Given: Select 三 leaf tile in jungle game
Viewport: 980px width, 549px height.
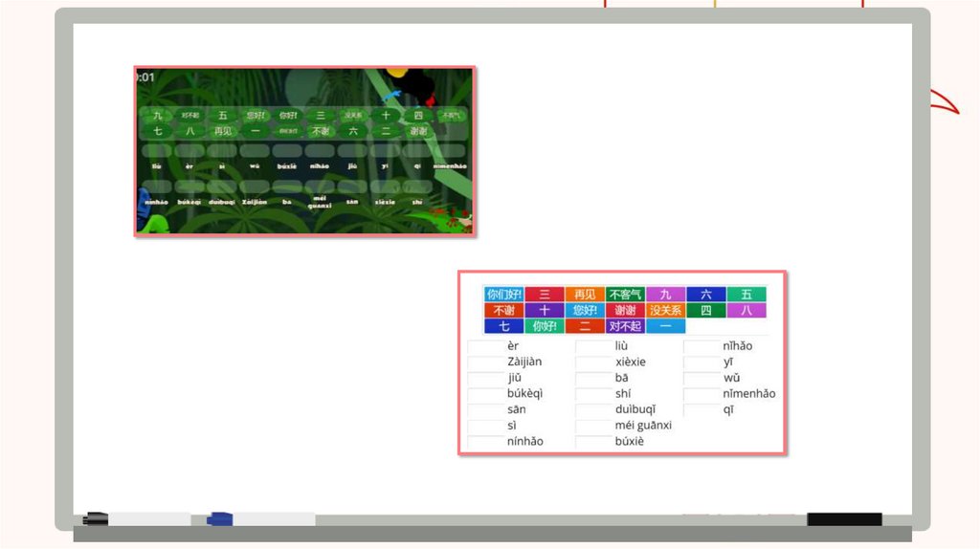Looking at the screenshot, I should 321,116.
